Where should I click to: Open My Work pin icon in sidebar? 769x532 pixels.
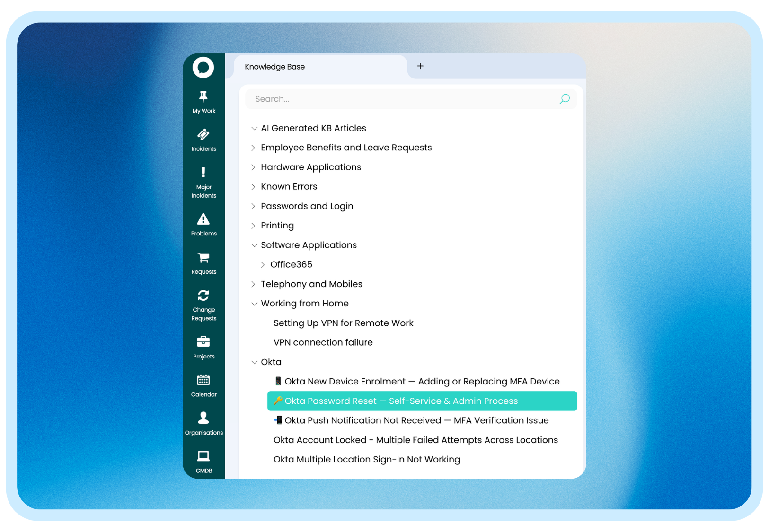203,97
